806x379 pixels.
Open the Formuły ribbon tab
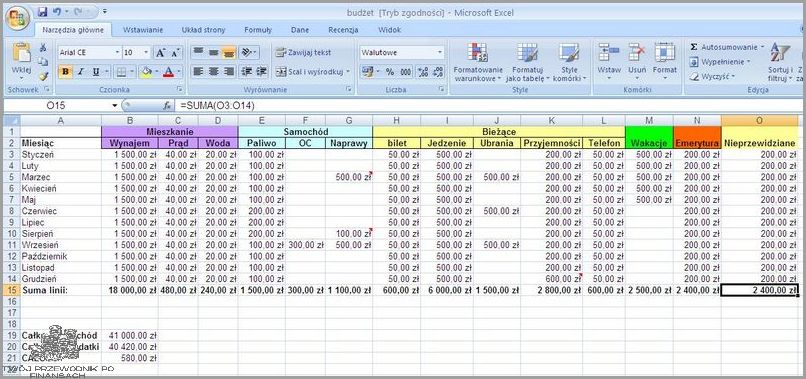(258, 30)
